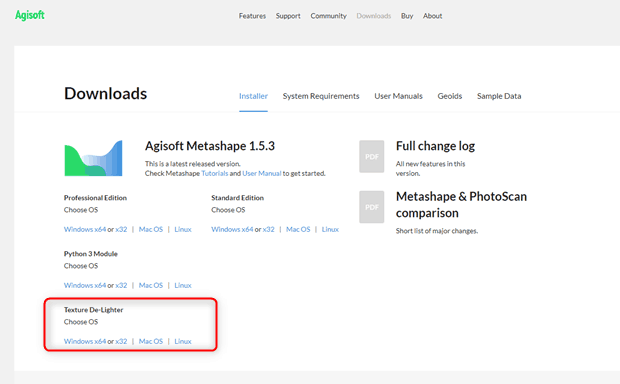Download Python 3 Module for Linux
Image resolution: width=620 pixels, height=384 pixels.
pos(183,285)
